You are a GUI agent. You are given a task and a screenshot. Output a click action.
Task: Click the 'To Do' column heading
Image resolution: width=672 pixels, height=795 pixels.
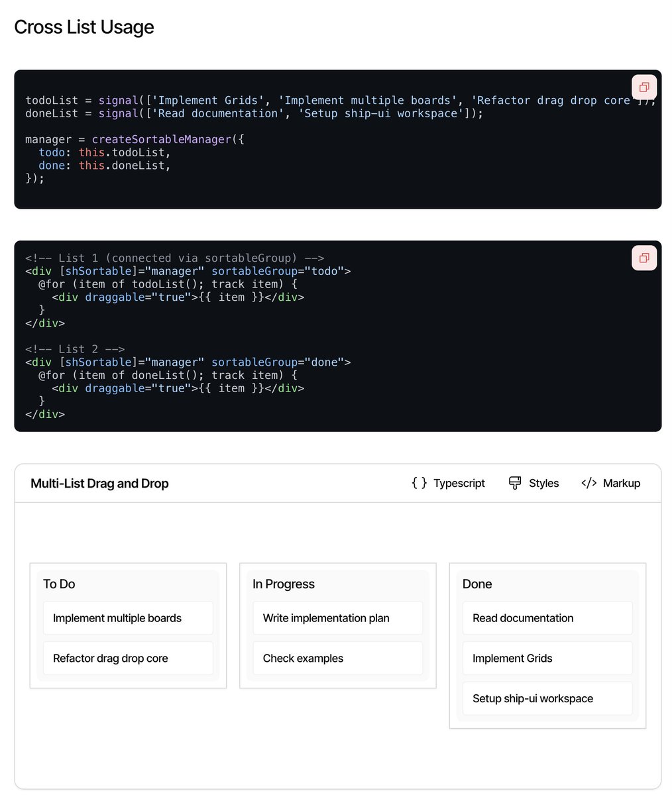[x=59, y=584]
